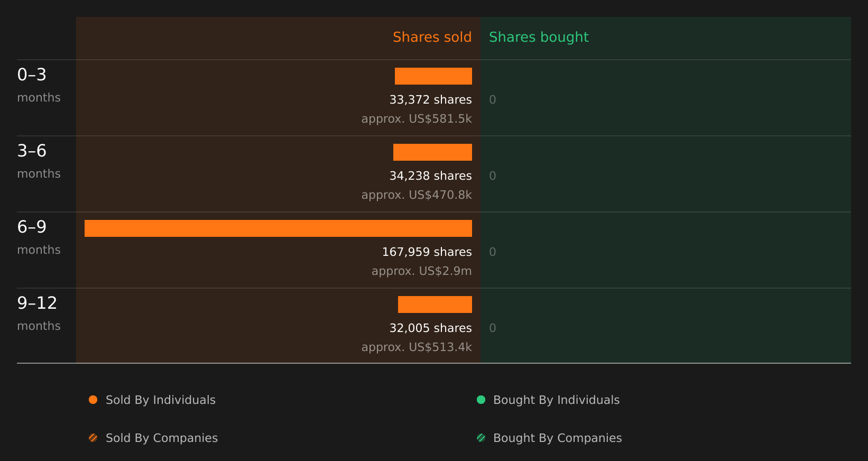Image resolution: width=868 pixels, height=461 pixels.
Task: Click the 32,005 shares value
Action: pyautogui.click(x=431, y=328)
